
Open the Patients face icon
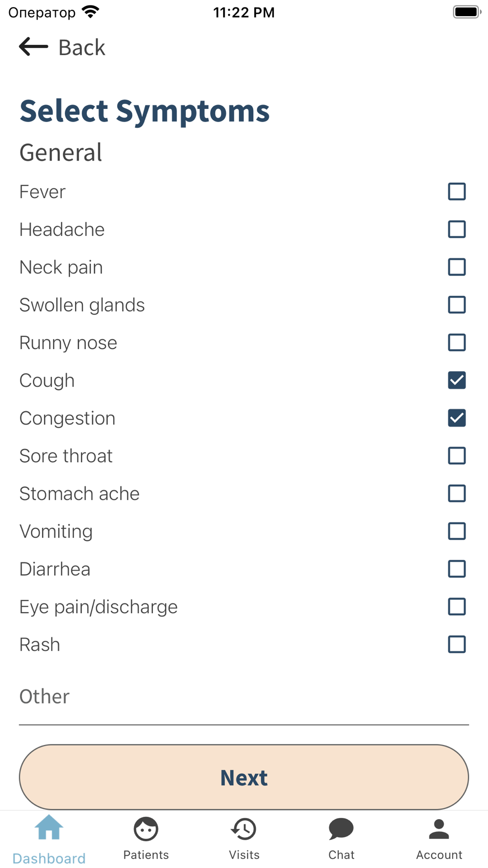[x=146, y=829]
